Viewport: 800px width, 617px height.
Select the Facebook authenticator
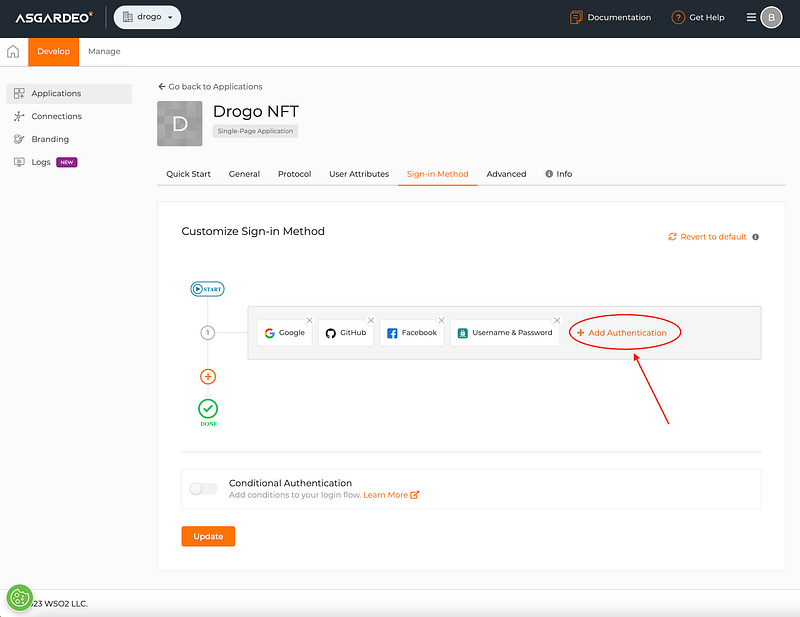click(x=412, y=333)
